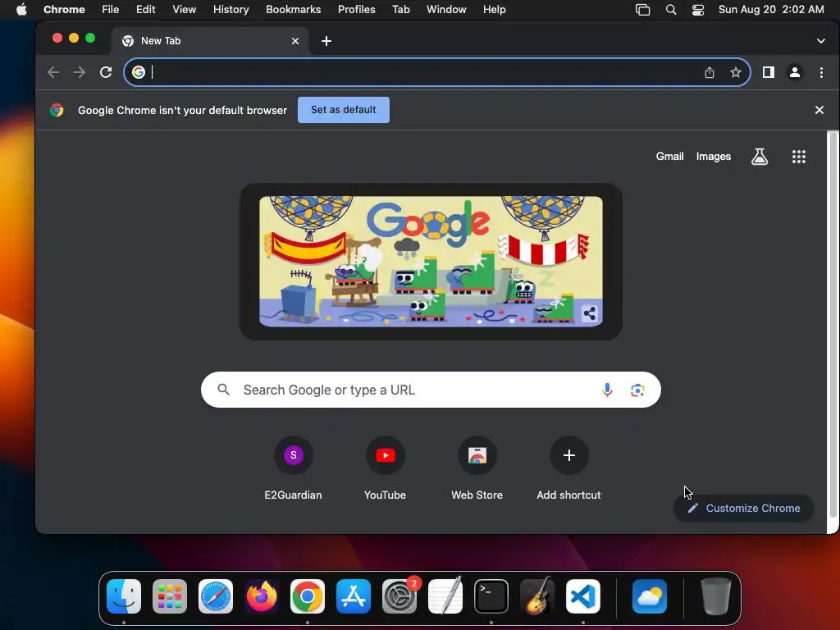
Task: Open the History menu
Action: coord(231,10)
